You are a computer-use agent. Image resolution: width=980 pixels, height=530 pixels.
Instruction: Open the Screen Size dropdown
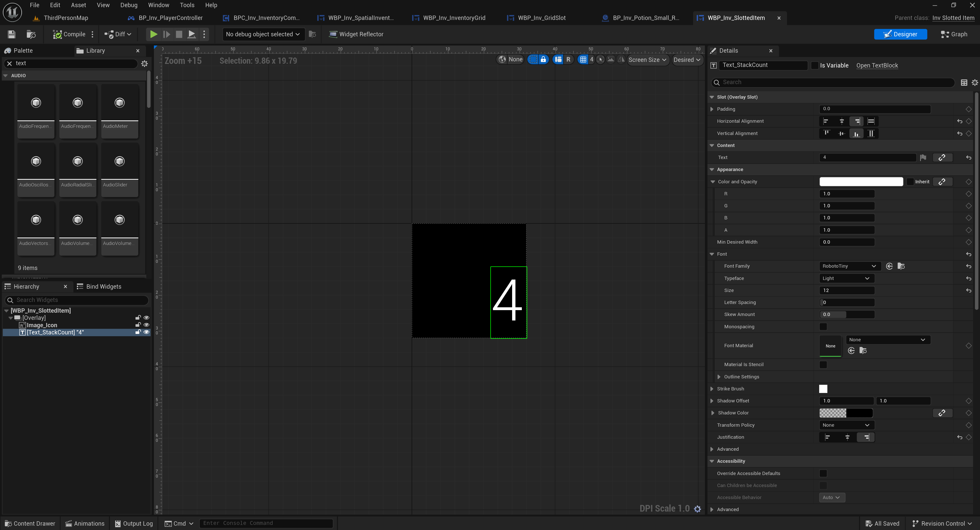(x=647, y=60)
